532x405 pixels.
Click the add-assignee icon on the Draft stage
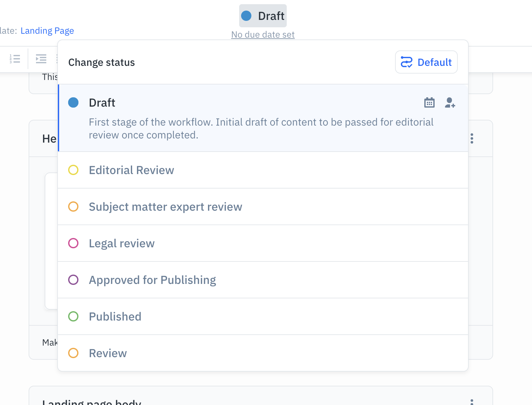click(450, 102)
